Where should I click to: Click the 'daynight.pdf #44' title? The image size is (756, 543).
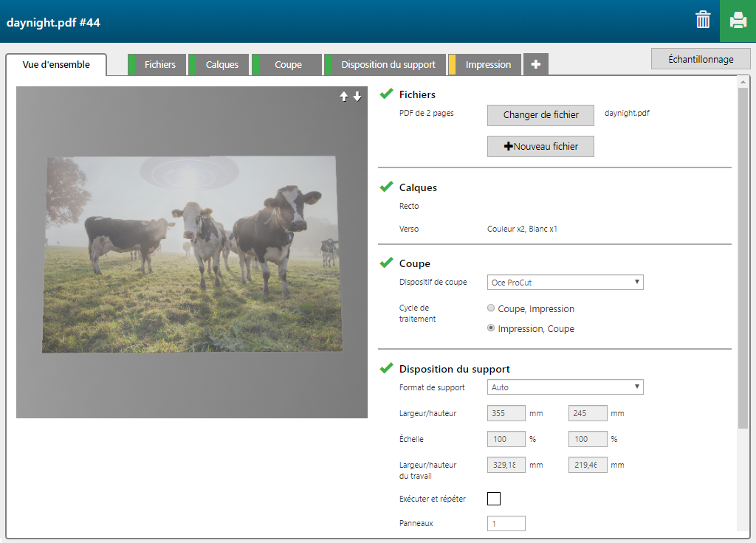pos(53,23)
